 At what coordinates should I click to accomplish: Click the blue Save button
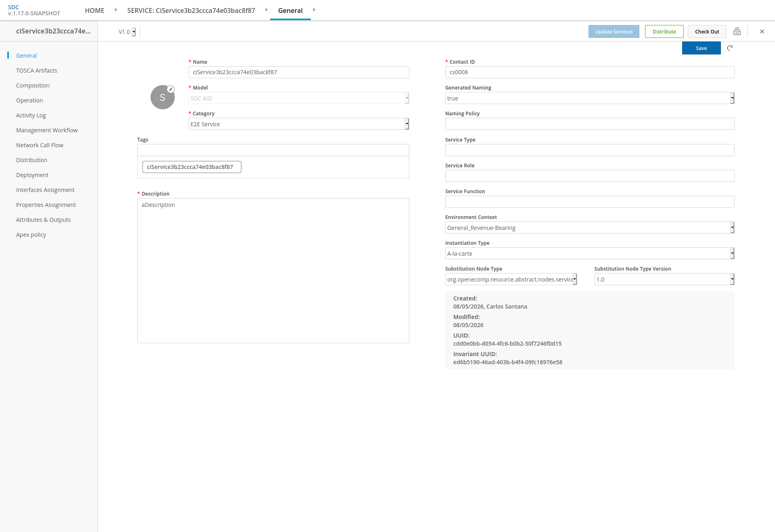(702, 48)
